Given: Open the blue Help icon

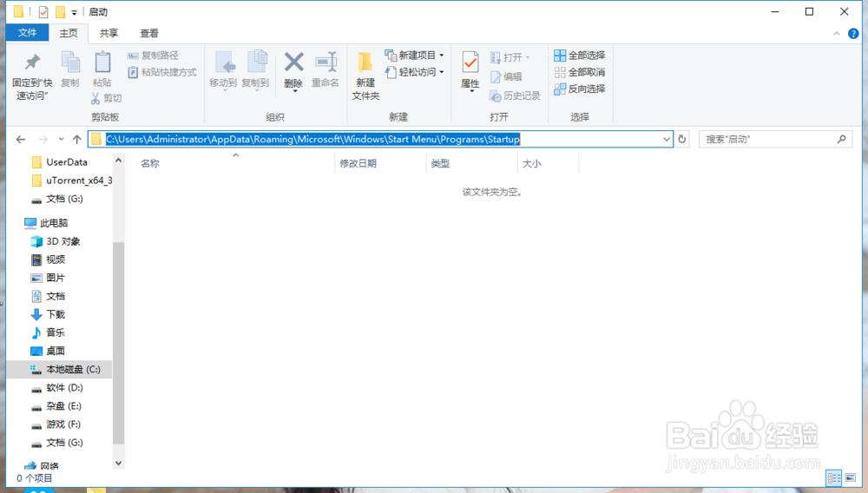Looking at the screenshot, I should (853, 34).
